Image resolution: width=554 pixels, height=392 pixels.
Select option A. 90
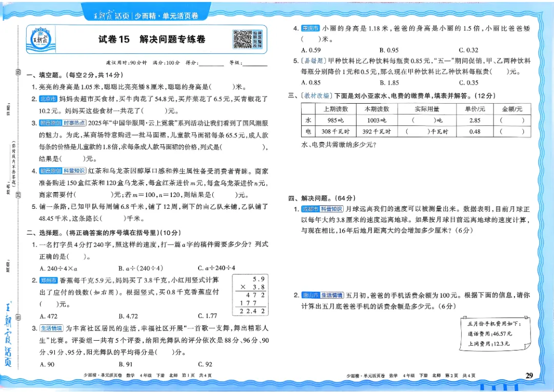(x=47, y=364)
